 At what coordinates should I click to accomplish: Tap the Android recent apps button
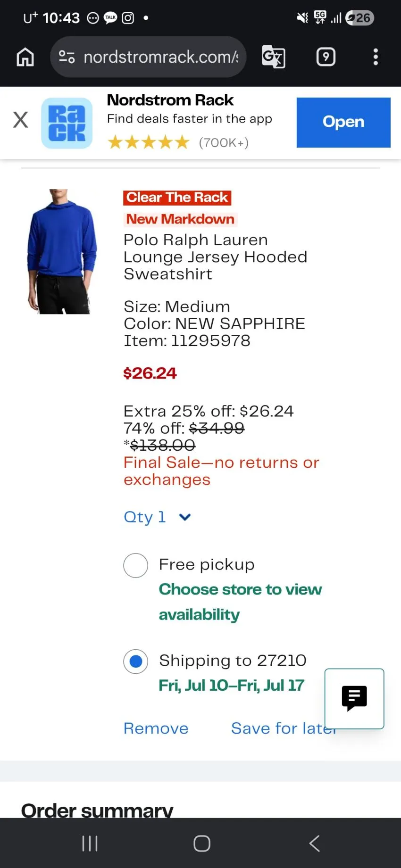(x=90, y=843)
